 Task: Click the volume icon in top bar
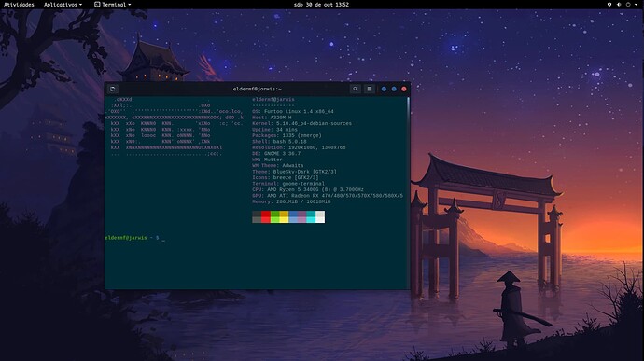click(619, 5)
